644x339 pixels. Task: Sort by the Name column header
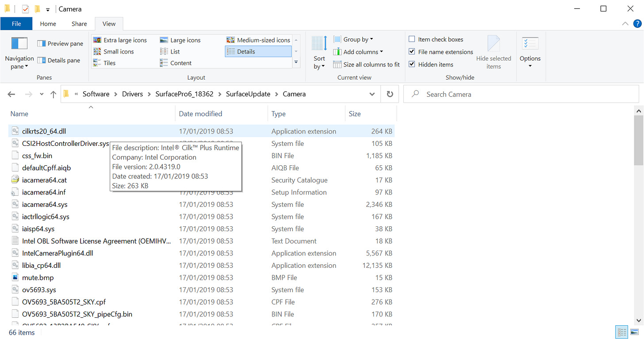click(x=91, y=114)
